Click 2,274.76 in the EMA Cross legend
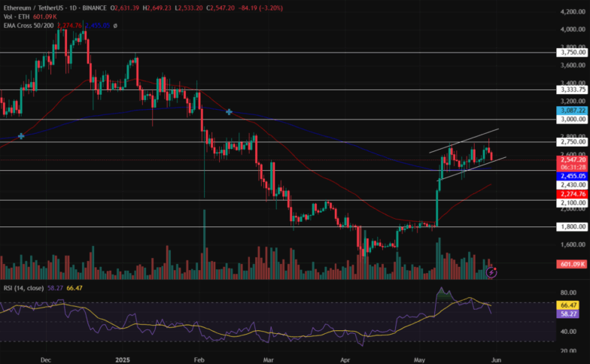The image size is (590, 364). 69,26
